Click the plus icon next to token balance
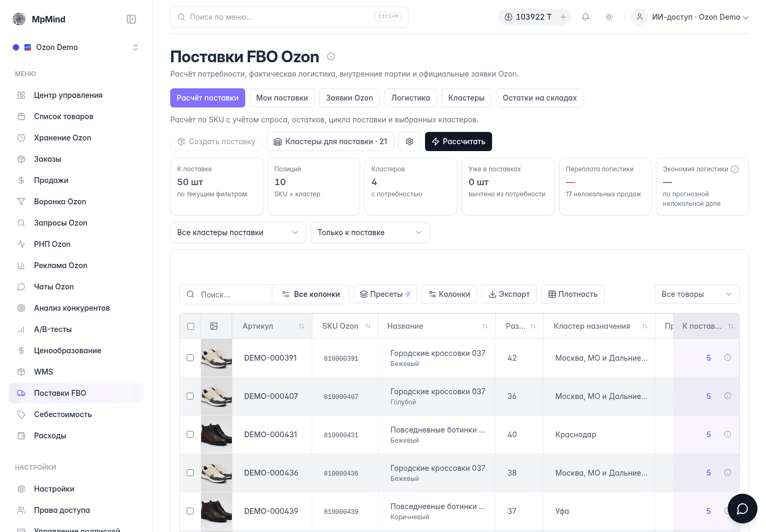The height and width of the screenshot is (532, 766). (x=563, y=17)
